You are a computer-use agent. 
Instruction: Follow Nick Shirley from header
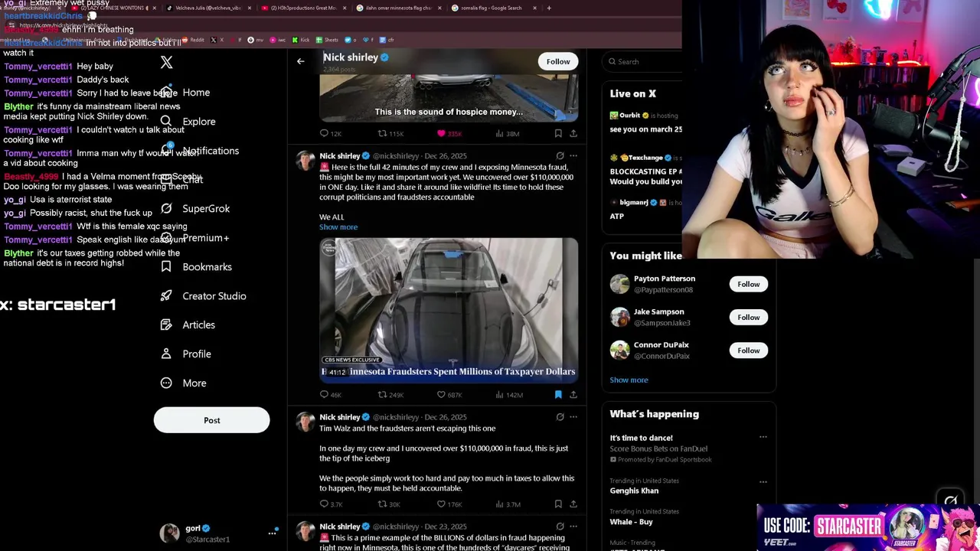558,61
